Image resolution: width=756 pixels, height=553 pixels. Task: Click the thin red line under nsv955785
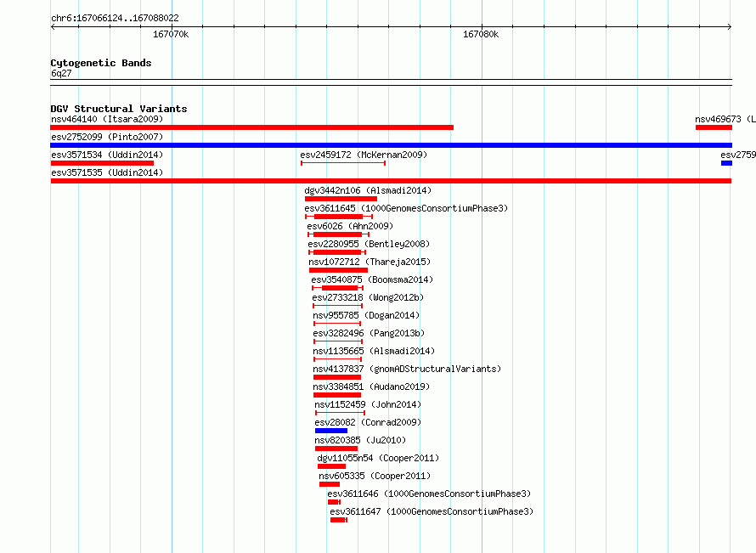(337, 324)
